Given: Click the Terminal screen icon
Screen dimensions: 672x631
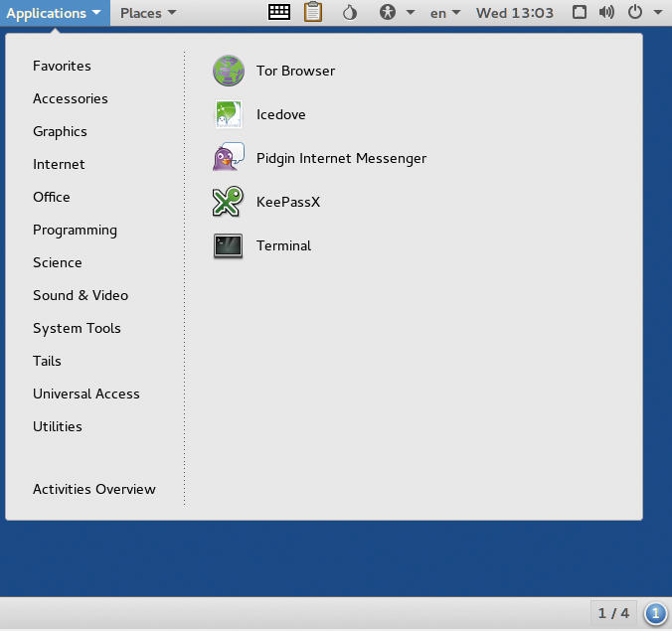Looking at the screenshot, I should point(228,245).
